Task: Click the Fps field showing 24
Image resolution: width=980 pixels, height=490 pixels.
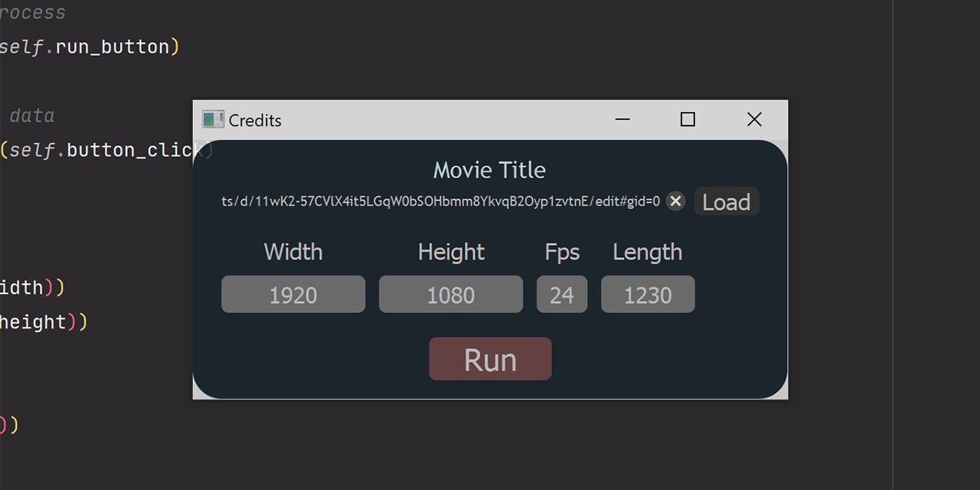Action: [x=562, y=294]
